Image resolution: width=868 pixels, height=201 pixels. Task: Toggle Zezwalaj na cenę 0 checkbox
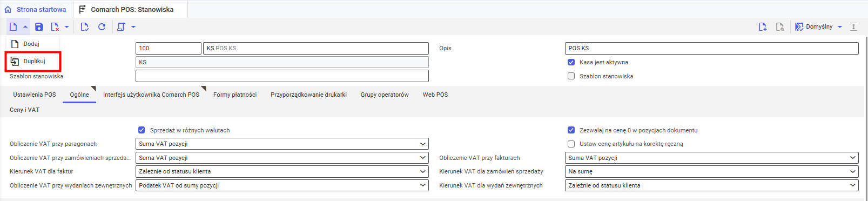tap(571, 130)
